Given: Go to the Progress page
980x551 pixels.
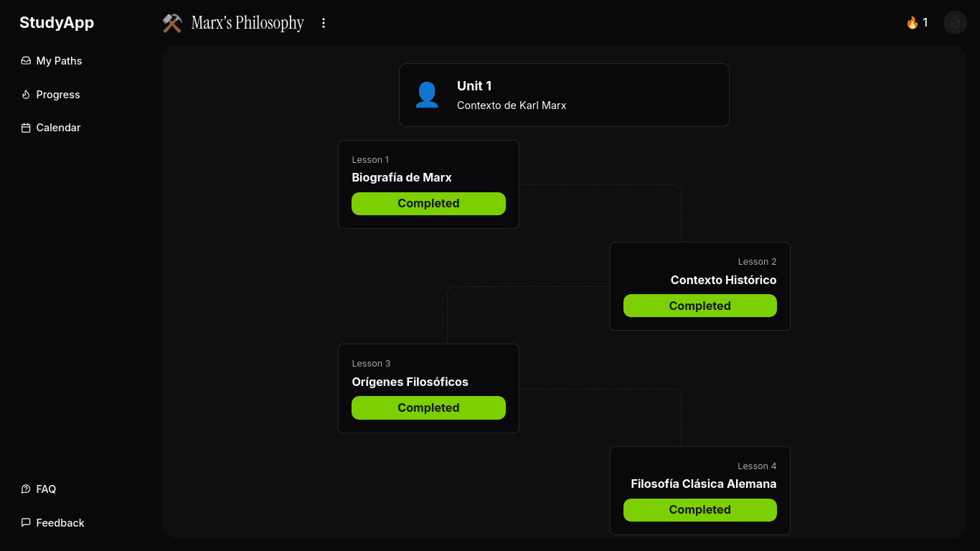Looking at the screenshot, I should pos(58,95).
